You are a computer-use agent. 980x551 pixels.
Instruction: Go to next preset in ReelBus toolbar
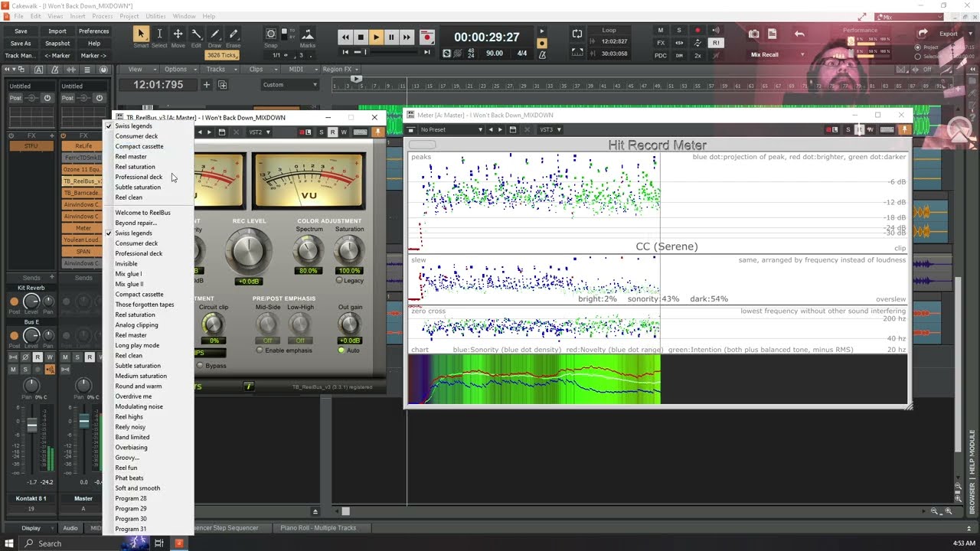(210, 132)
